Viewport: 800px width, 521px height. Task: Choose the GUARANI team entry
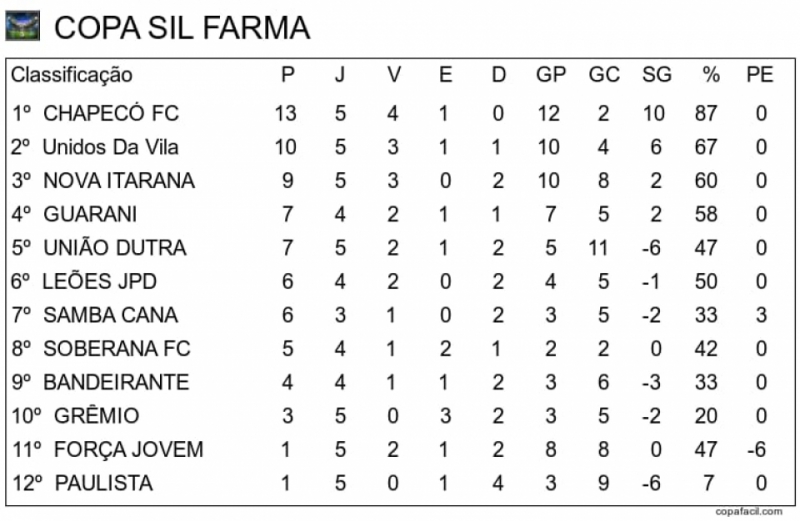(x=90, y=214)
